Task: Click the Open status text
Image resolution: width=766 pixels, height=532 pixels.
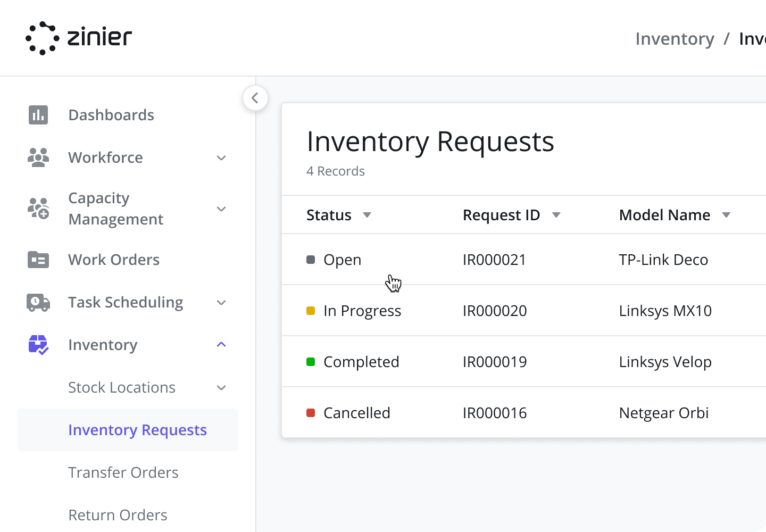Action: 342,260
